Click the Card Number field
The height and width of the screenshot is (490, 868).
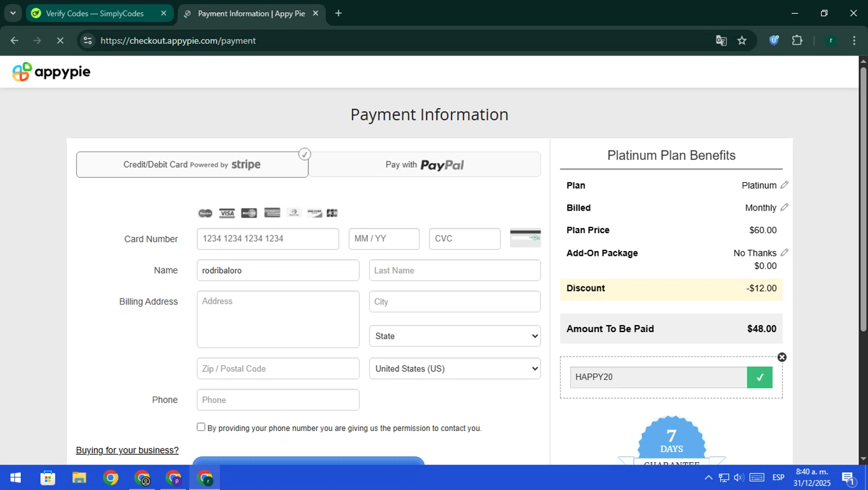pos(268,239)
